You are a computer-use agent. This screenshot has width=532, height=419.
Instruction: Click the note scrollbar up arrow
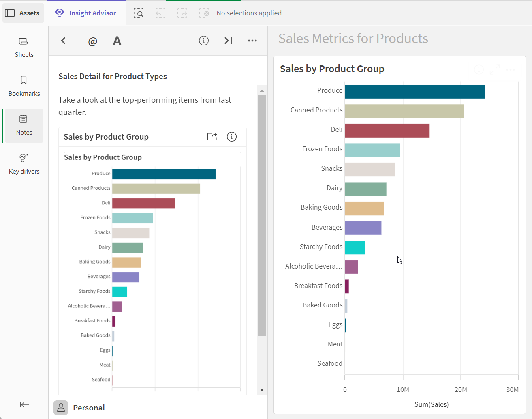(x=262, y=90)
